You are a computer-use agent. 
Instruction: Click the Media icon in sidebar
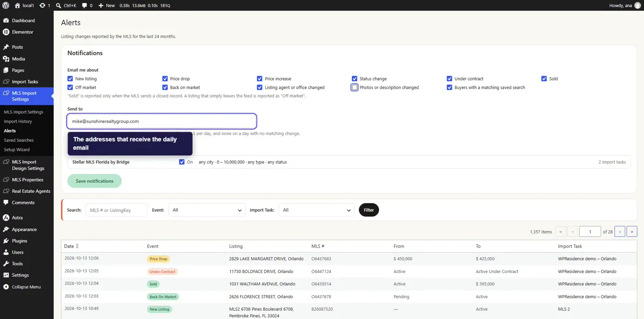point(6,59)
